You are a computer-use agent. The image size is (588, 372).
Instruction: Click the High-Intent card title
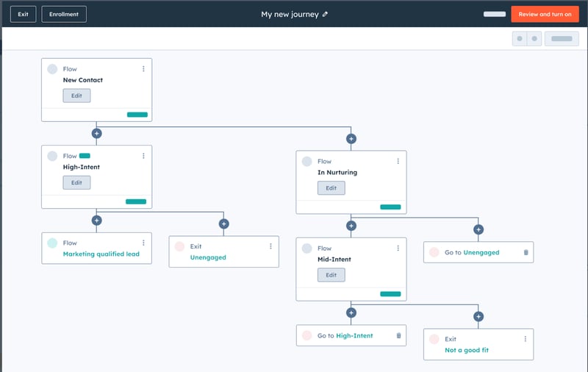(x=81, y=167)
